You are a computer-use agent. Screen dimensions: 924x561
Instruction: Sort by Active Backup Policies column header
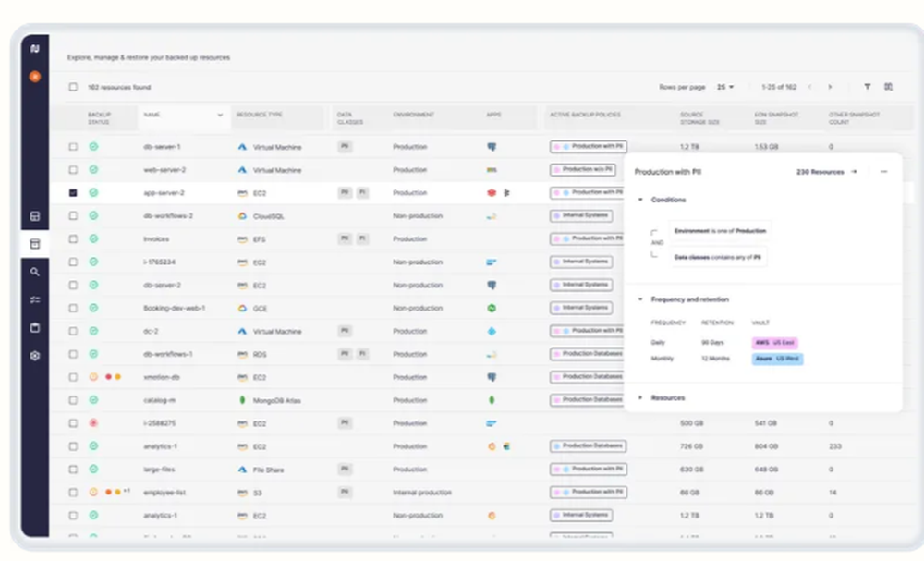point(585,115)
